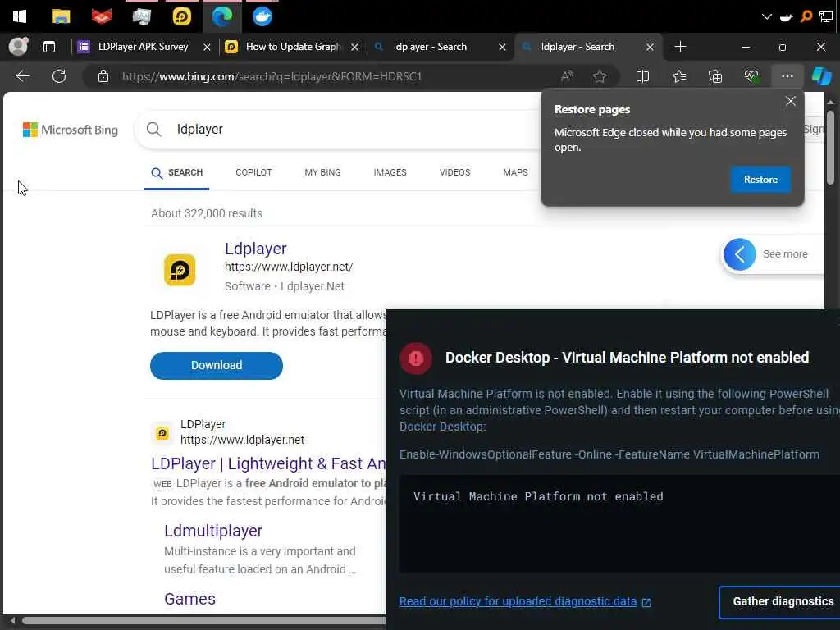Screen dimensions: 840x630
Task: Select the COPILOT tab
Action: coord(253,172)
